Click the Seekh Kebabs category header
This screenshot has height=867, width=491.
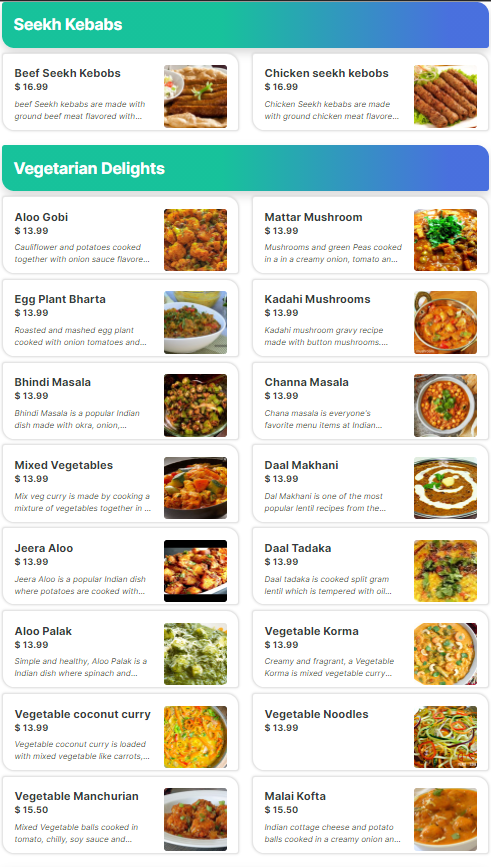[x=246, y=25]
